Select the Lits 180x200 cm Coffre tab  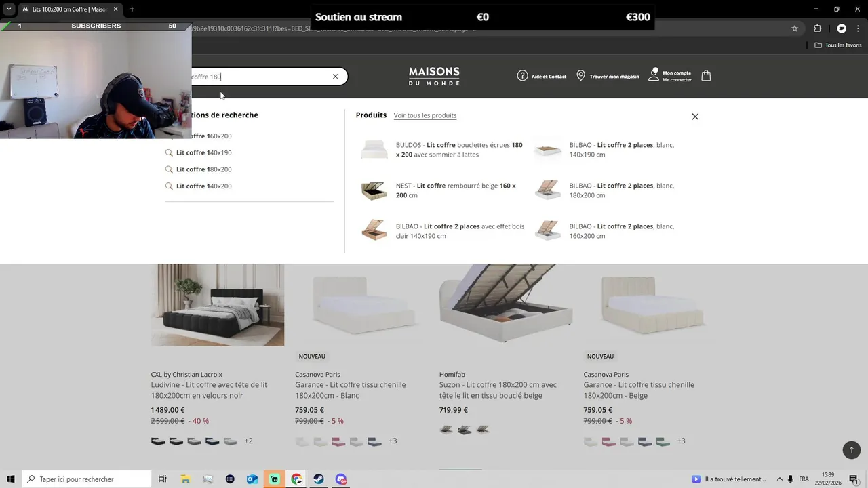point(70,9)
